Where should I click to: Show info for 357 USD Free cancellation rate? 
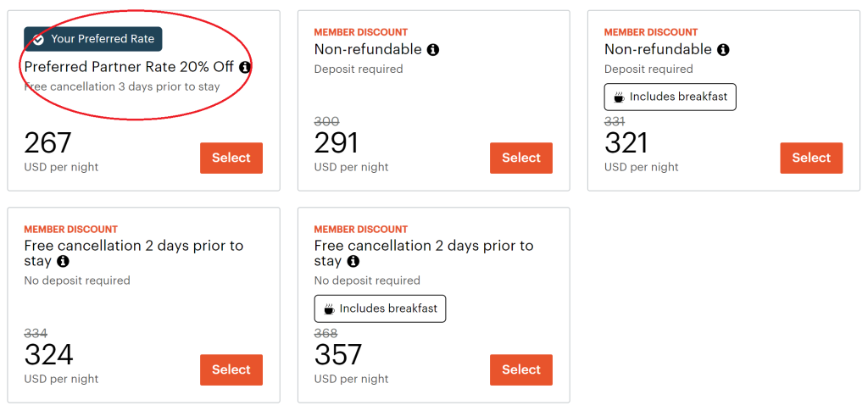point(353,262)
